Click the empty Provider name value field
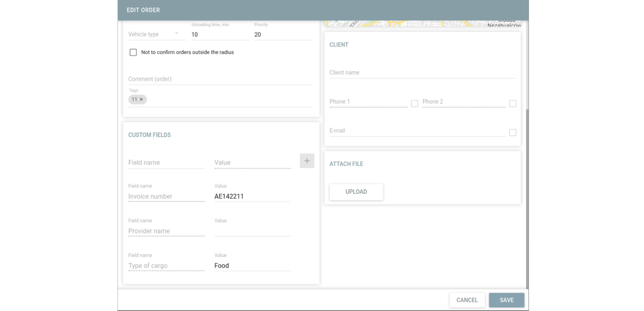The image size is (644, 311). click(252, 231)
